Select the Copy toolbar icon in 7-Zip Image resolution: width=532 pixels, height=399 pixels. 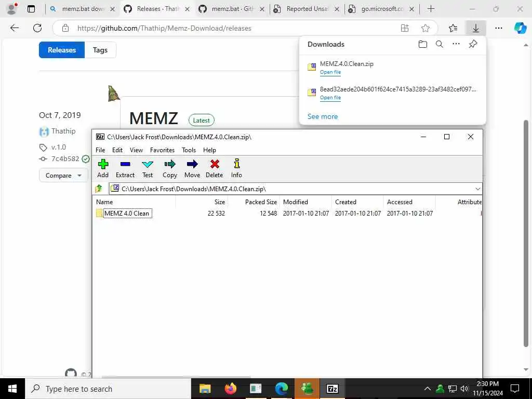click(x=170, y=169)
